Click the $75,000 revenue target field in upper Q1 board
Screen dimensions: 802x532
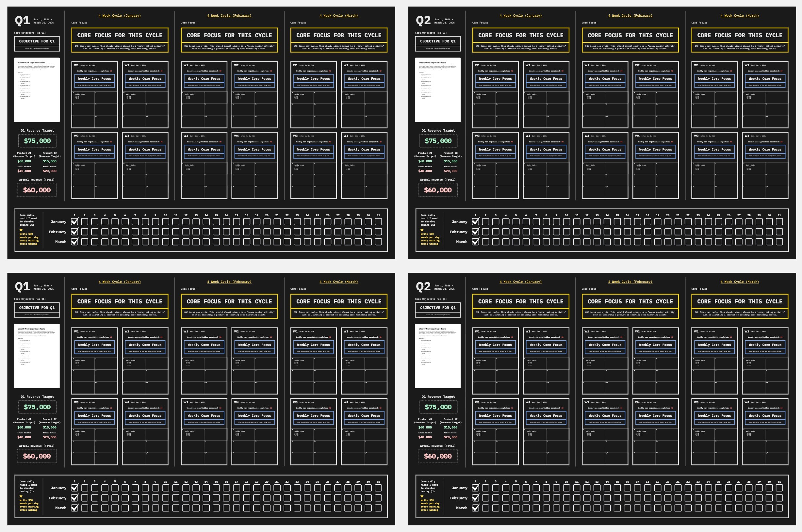[x=37, y=141]
